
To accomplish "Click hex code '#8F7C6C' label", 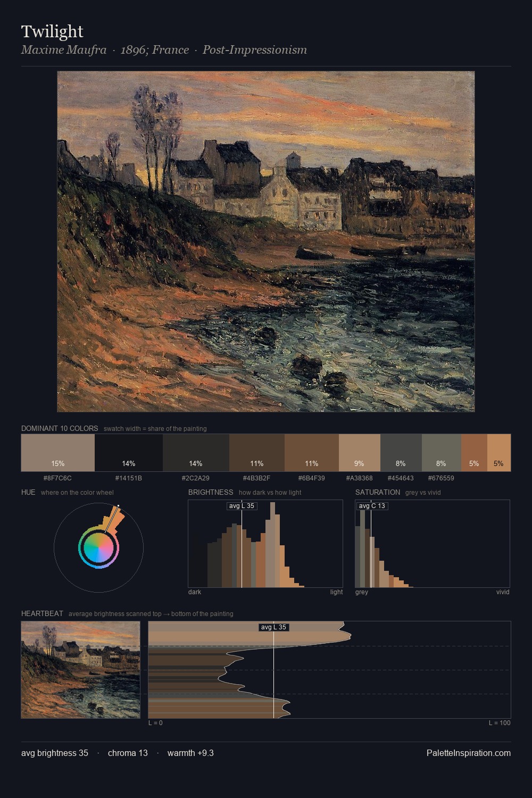I will [x=57, y=478].
